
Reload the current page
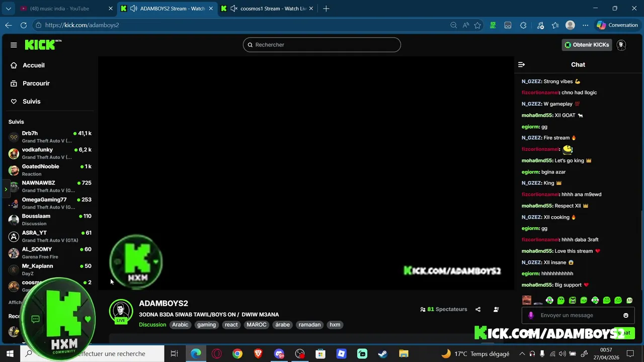[x=24, y=25]
